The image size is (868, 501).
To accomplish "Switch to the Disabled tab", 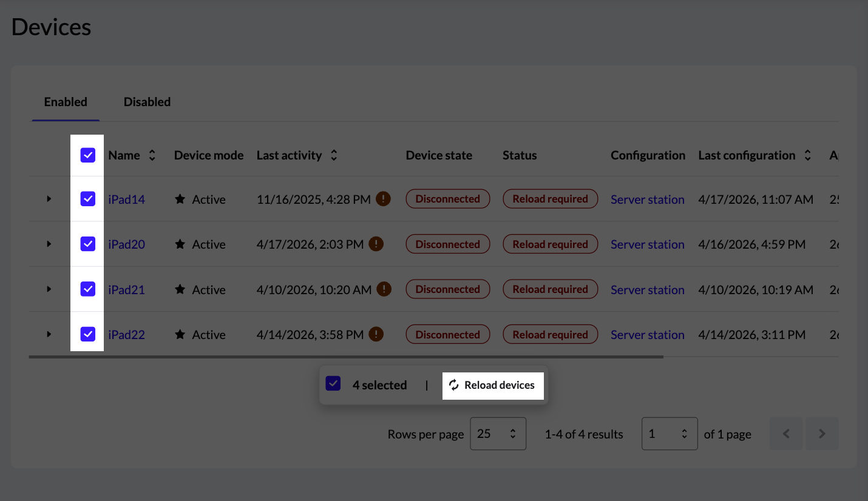I will tap(147, 102).
